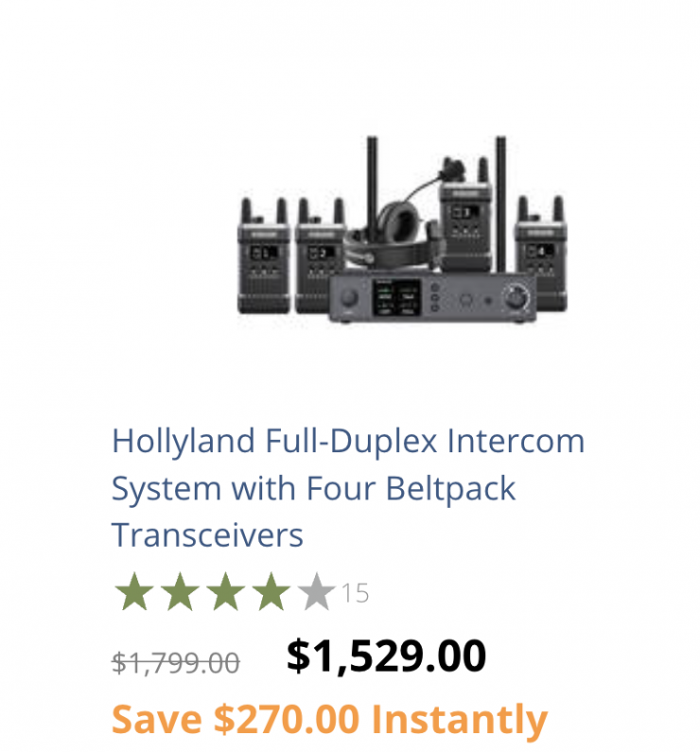This screenshot has height=752, width=700.
Task: Click the round dial on the base station's left
Action: pos(350,300)
